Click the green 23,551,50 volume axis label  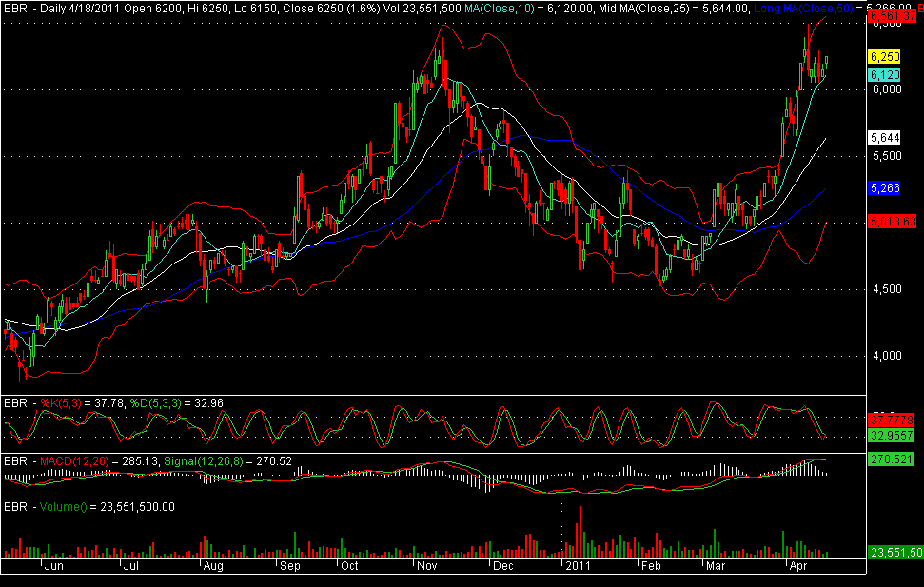(x=895, y=553)
